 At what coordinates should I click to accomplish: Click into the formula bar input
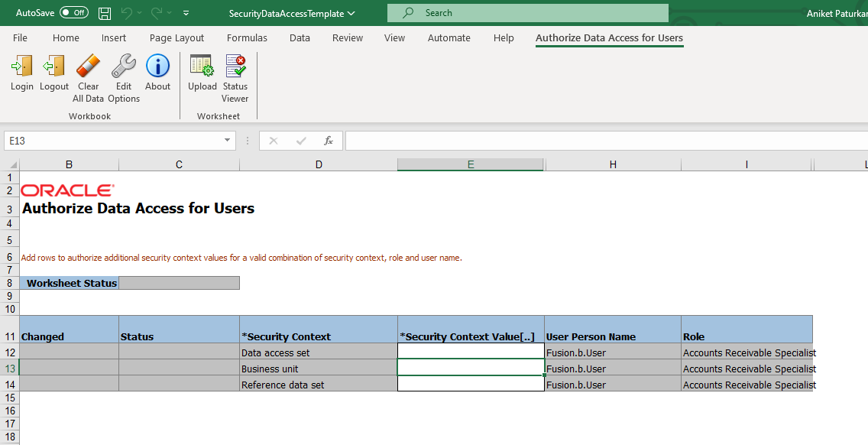606,141
